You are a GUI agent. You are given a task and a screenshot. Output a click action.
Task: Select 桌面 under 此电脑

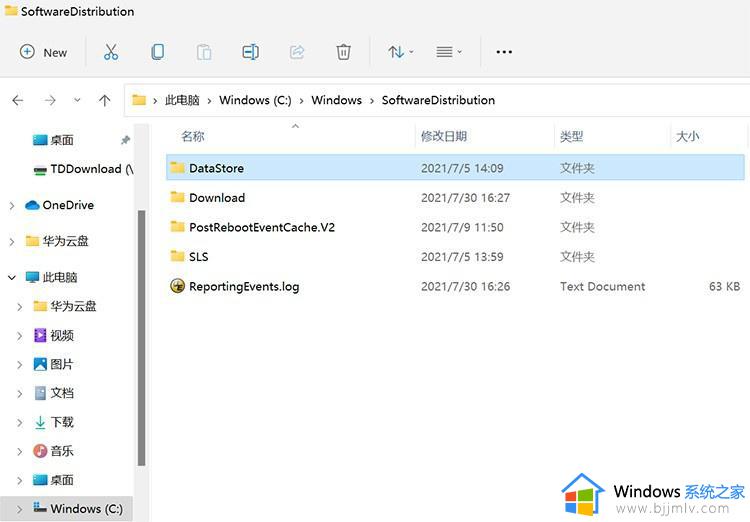pos(54,480)
